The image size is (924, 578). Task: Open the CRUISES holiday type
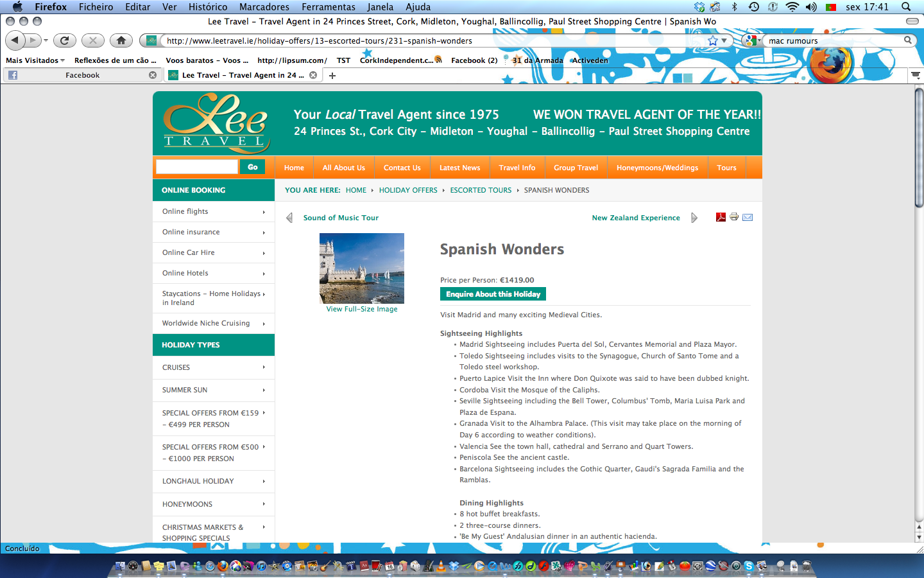tap(214, 367)
